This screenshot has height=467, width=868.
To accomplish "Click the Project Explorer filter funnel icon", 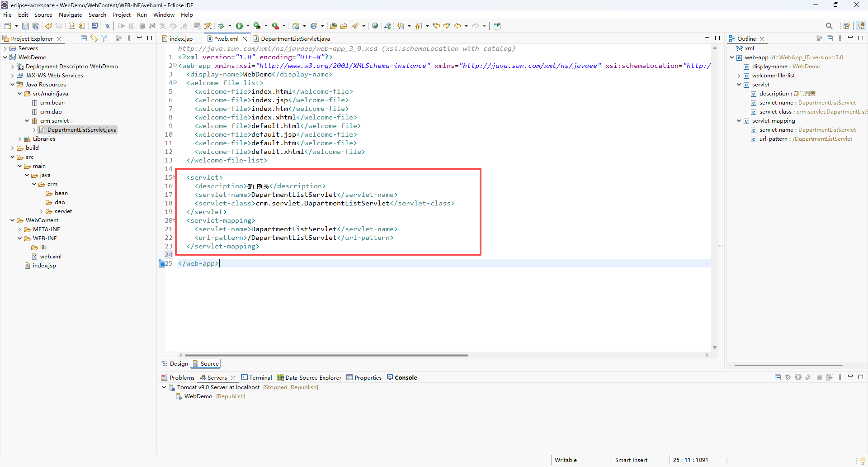I will [104, 38].
